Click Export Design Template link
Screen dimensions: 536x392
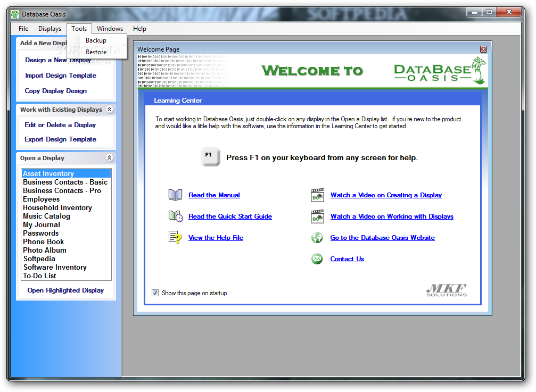pyautogui.click(x=61, y=139)
